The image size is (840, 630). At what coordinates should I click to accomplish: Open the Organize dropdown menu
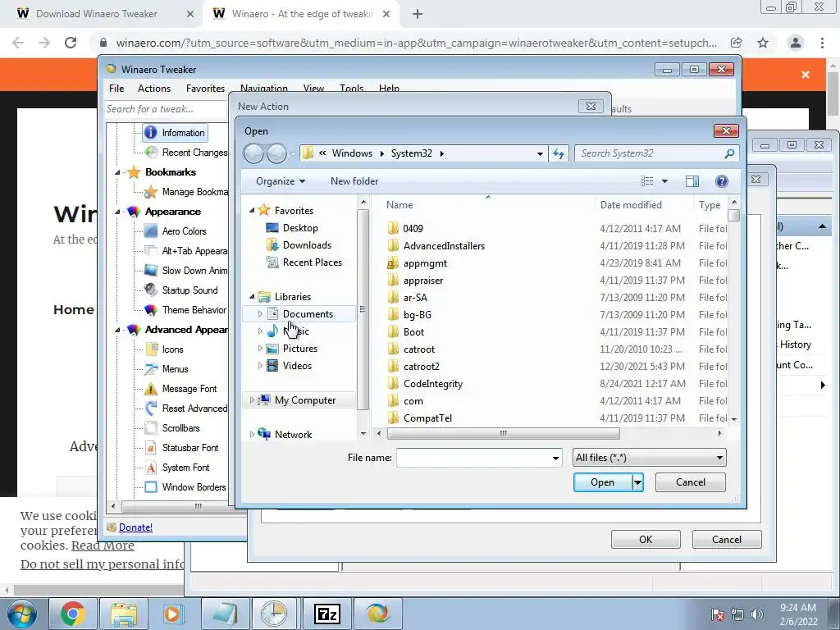pyautogui.click(x=281, y=181)
